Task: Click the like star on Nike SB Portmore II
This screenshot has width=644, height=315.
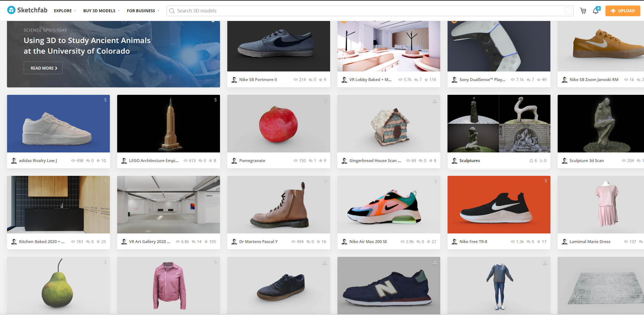Action: click(321, 80)
